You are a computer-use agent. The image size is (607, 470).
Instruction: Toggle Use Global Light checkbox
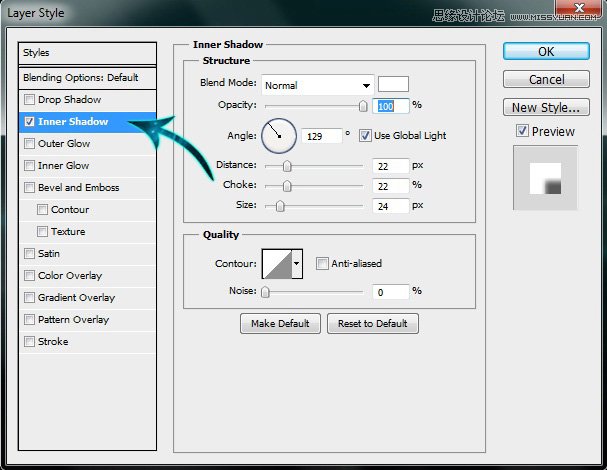click(365, 135)
